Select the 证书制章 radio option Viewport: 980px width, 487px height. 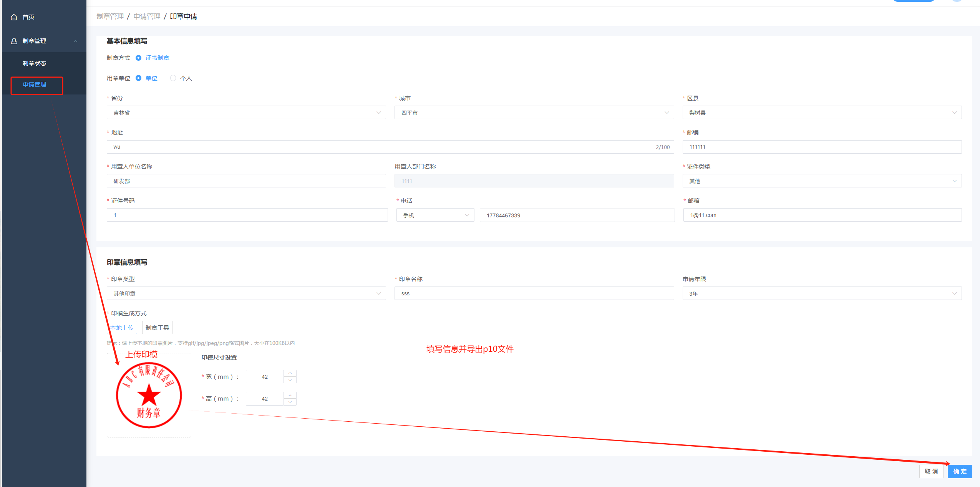coord(139,58)
